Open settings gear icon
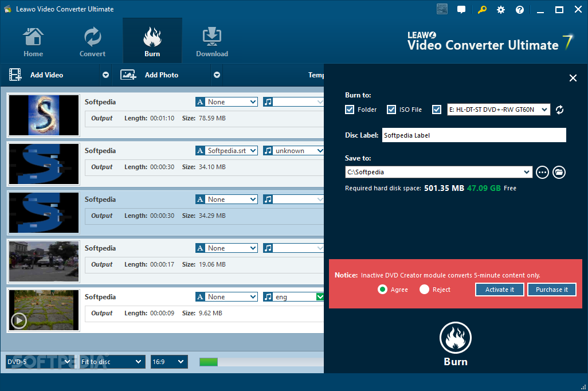 click(501, 10)
